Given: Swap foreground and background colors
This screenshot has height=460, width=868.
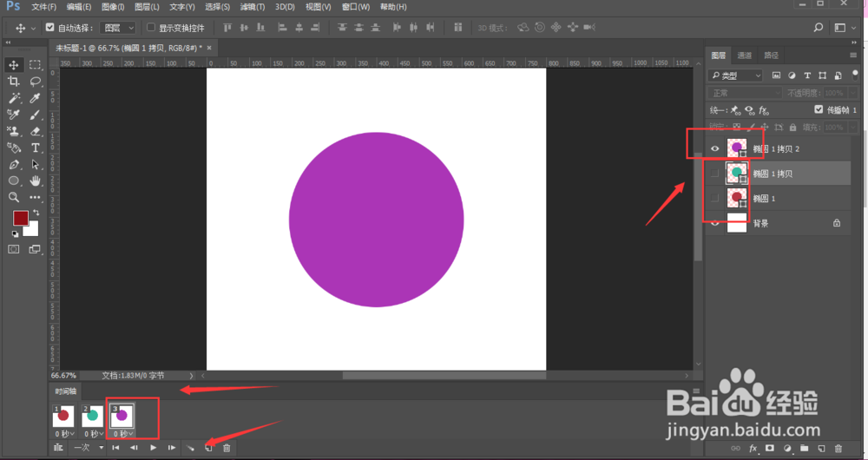Looking at the screenshot, I should coord(36,213).
